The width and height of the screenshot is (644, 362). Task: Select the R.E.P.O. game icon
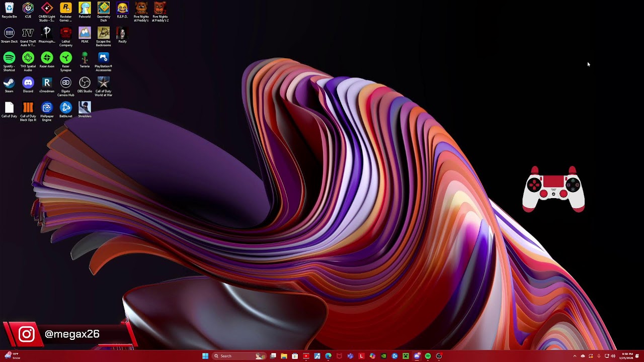(122, 11)
